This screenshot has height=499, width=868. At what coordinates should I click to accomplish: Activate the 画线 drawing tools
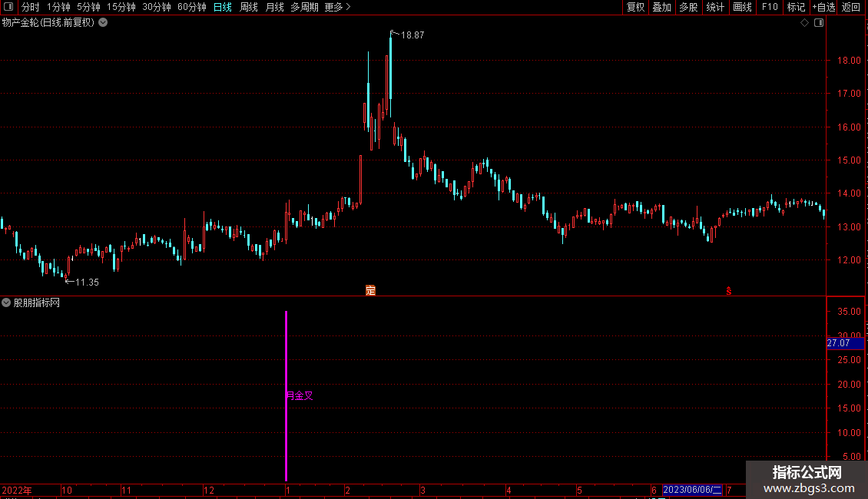point(742,7)
